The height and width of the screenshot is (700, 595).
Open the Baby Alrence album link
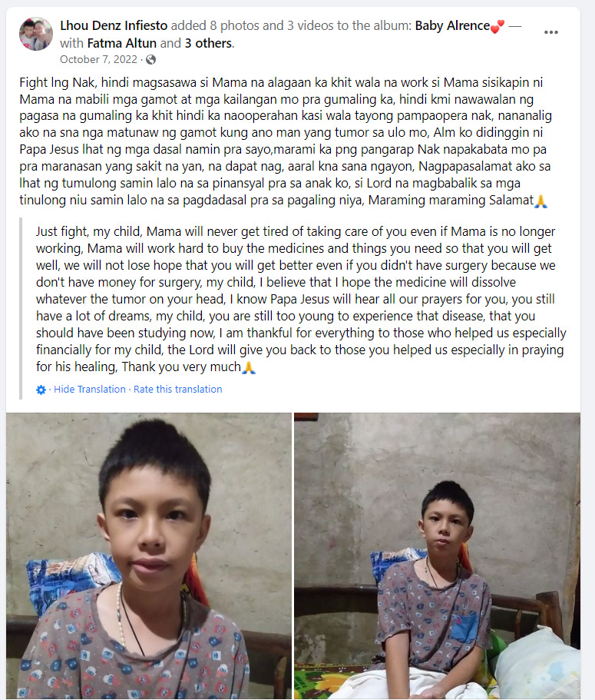(x=452, y=25)
